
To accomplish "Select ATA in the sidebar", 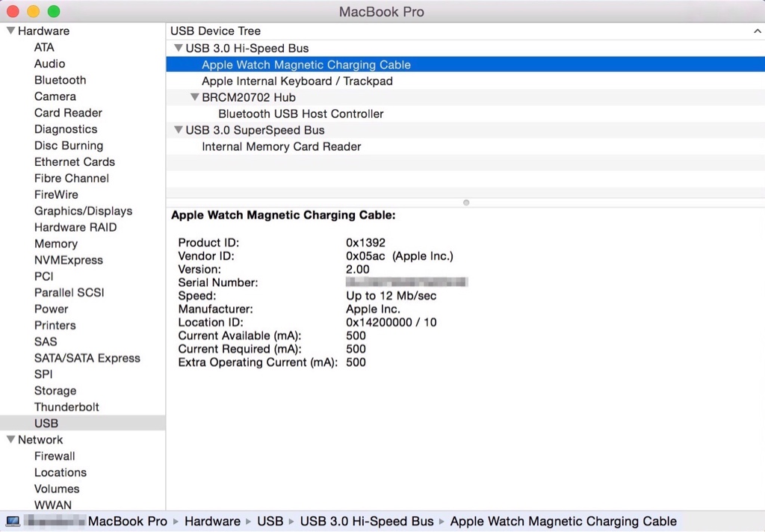I will tap(44, 47).
